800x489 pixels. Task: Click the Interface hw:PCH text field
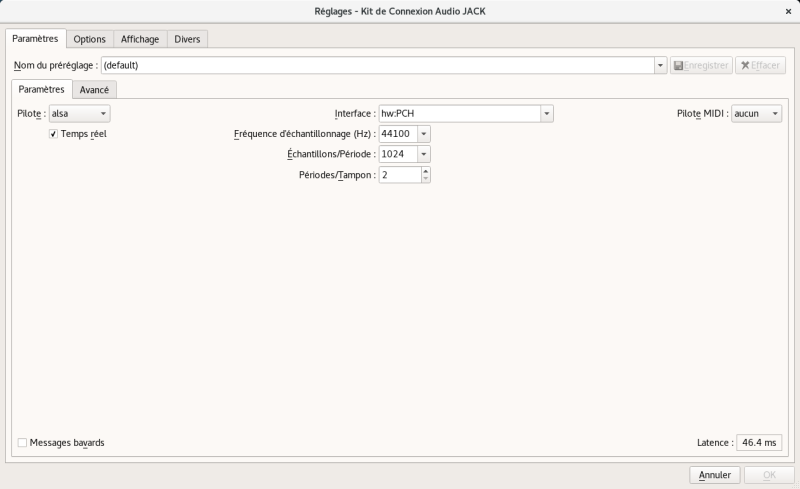460,113
